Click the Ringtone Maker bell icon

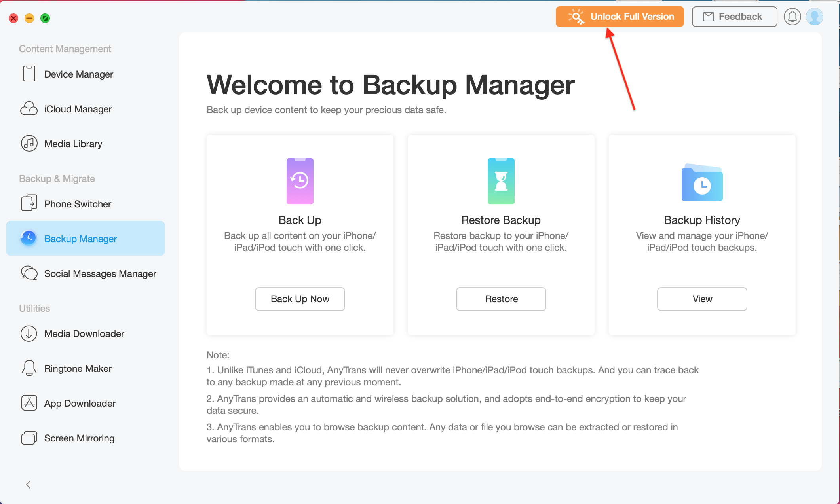point(29,368)
